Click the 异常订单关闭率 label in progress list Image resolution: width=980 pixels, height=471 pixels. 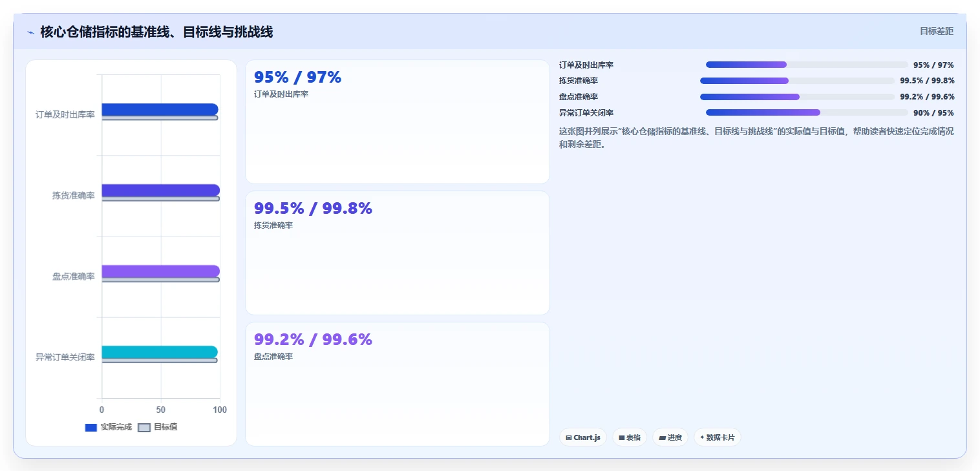coord(586,112)
